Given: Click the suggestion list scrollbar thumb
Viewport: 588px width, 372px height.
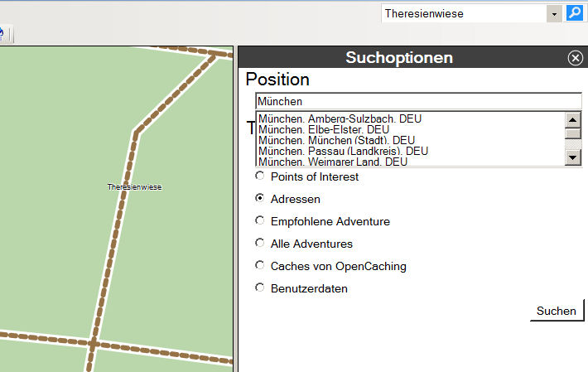Looking at the screenshot, I should [572, 133].
